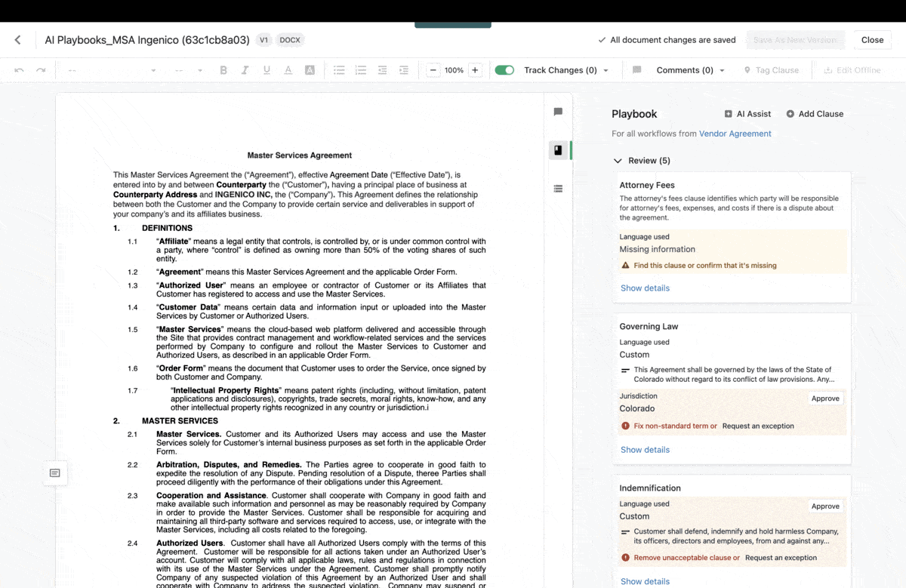Click the 100% zoom level value
The width and height of the screenshot is (906, 588).
click(454, 70)
